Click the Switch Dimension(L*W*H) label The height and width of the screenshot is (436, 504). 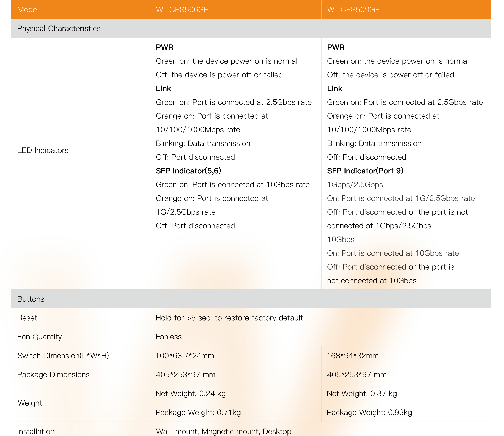coord(63,356)
